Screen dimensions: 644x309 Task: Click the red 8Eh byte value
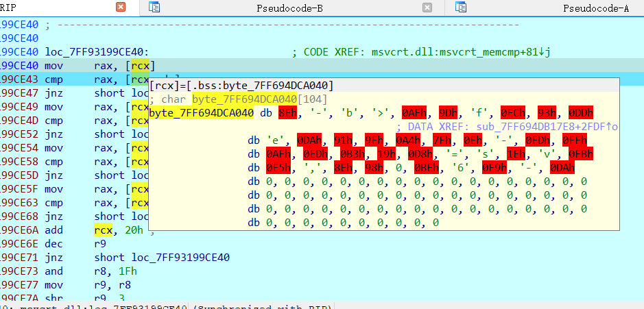(287, 113)
